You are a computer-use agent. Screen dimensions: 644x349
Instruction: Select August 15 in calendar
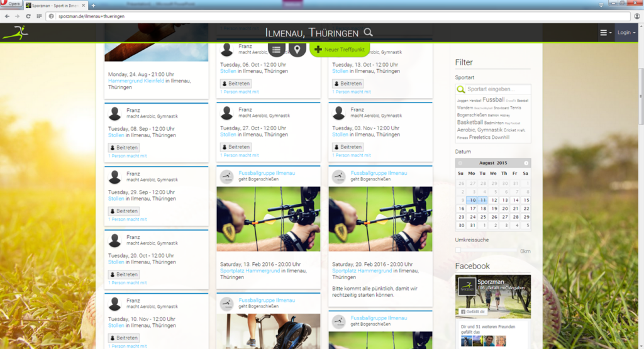(x=526, y=200)
